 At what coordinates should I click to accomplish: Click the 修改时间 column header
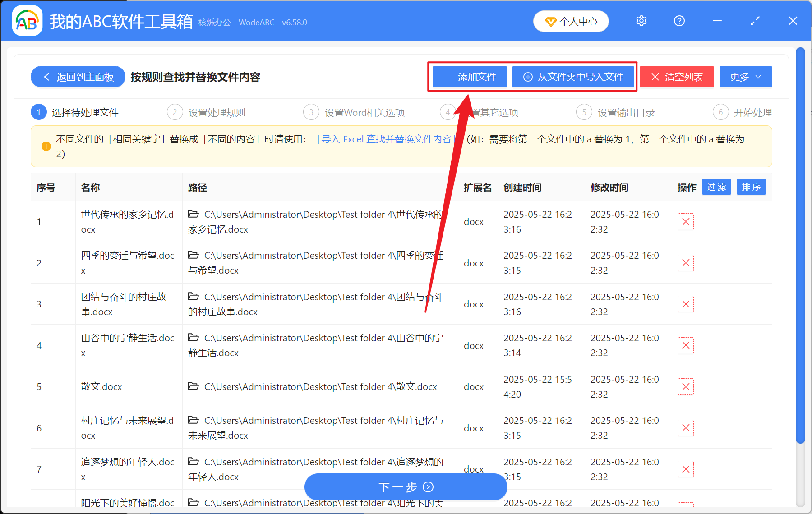[x=609, y=188]
